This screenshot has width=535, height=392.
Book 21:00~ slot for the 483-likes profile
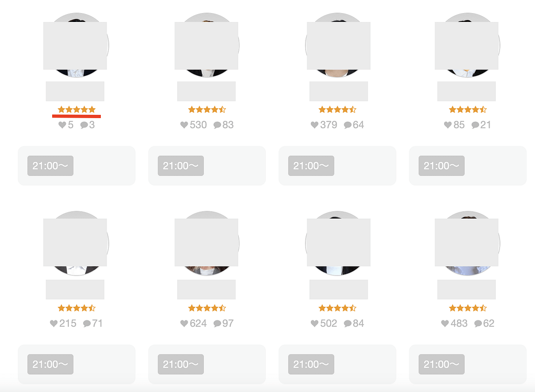click(x=441, y=364)
